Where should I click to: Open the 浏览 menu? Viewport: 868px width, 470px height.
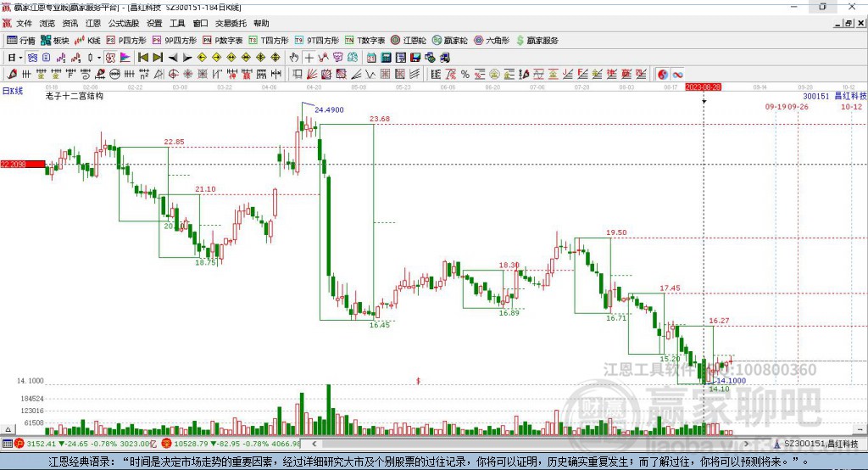tap(47, 23)
